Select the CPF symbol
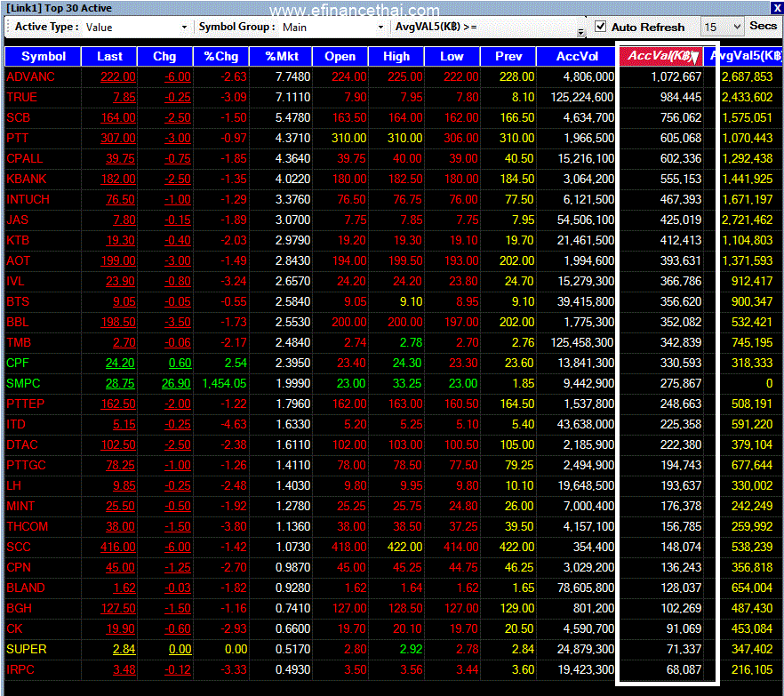This screenshot has height=696, width=784. pyautogui.click(x=18, y=363)
